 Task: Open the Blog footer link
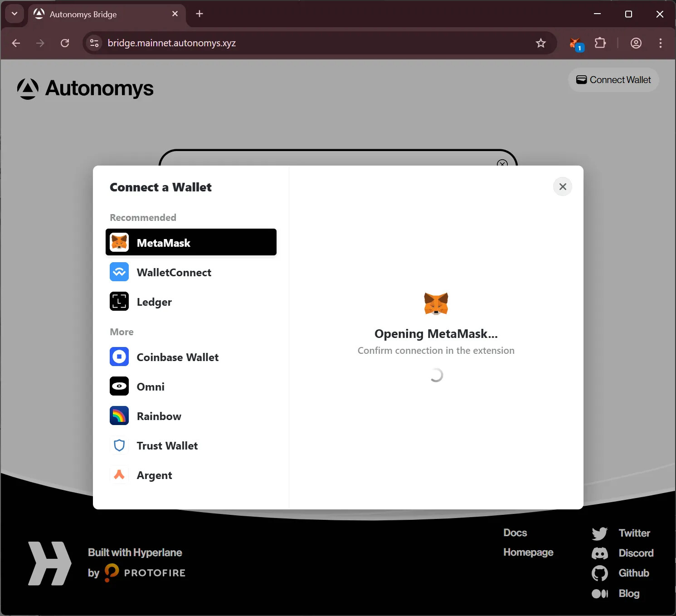629,593
